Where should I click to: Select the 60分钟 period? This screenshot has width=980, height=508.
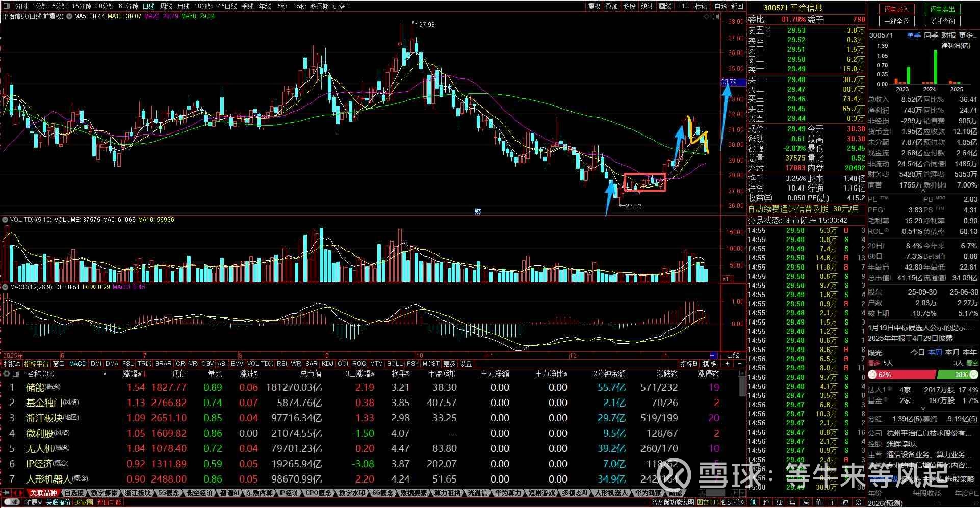click(x=128, y=6)
